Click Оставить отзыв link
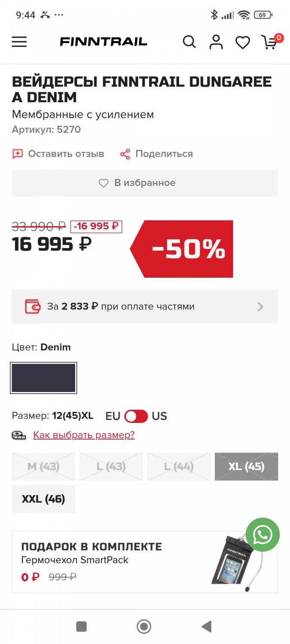 tap(58, 154)
